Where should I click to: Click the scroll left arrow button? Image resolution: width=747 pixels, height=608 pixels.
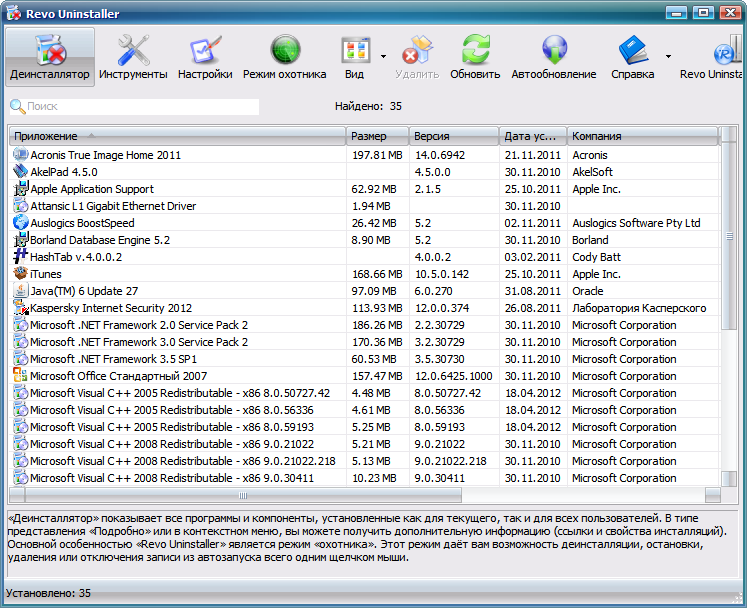click(17, 496)
